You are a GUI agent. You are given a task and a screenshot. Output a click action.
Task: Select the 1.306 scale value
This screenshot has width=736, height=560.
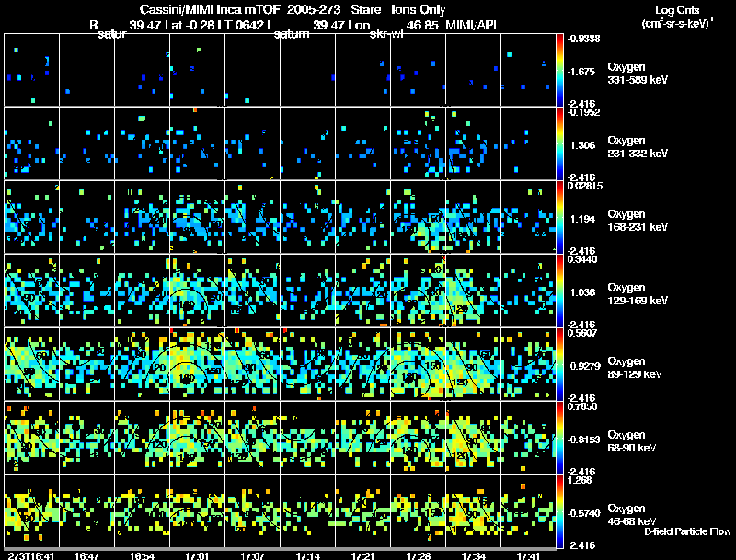click(582, 145)
